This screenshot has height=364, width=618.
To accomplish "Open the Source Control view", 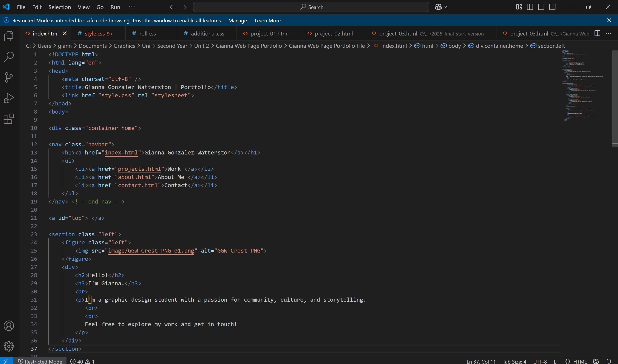I will [9, 77].
